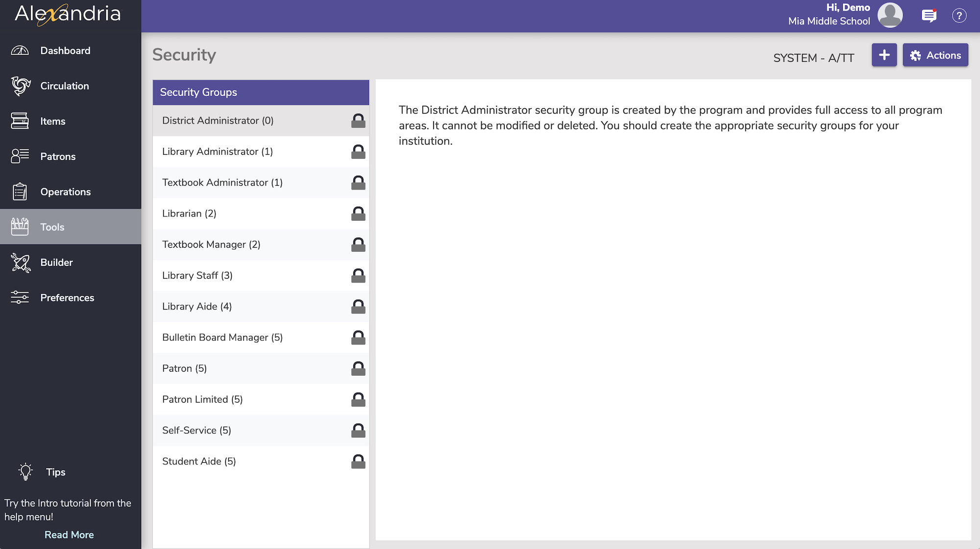Open the Dashboard speedometer icon
The image size is (980, 549).
tap(20, 50)
